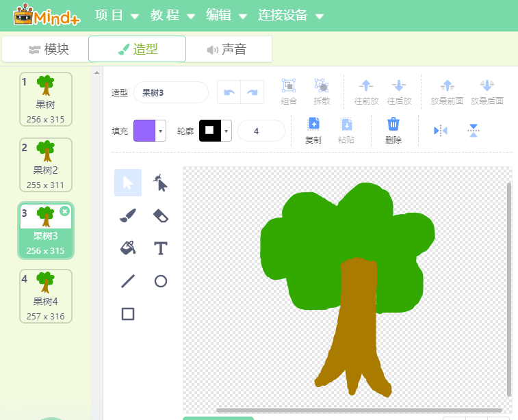The height and width of the screenshot is (420, 518).
Task: Switch to the 造型 tab
Action: tap(137, 49)
